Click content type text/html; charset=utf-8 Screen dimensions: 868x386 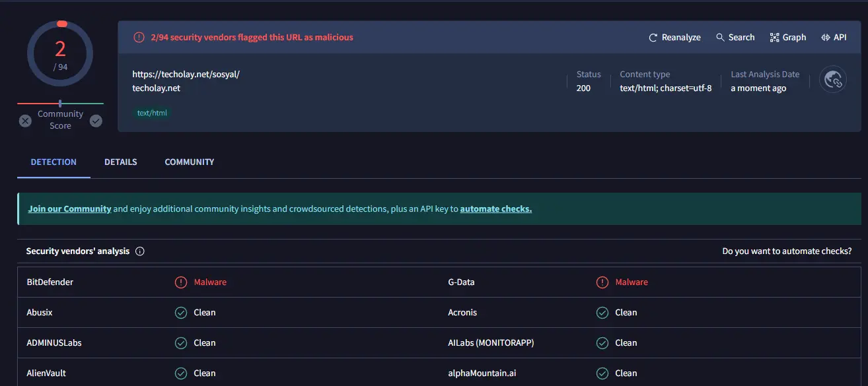click(x=666, y=88)
